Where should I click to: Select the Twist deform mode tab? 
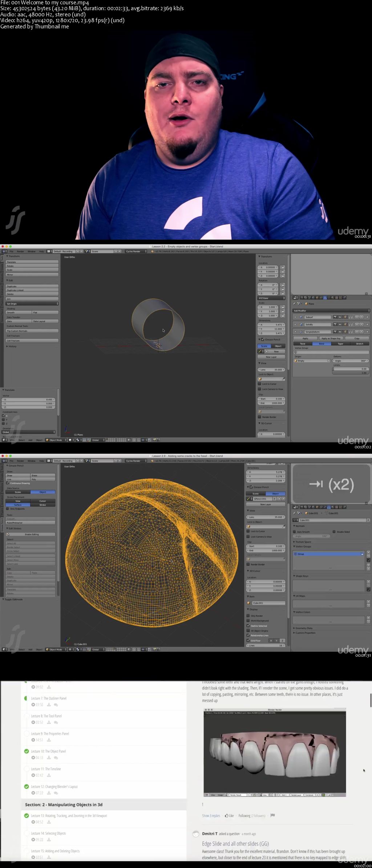pos(303,344)
